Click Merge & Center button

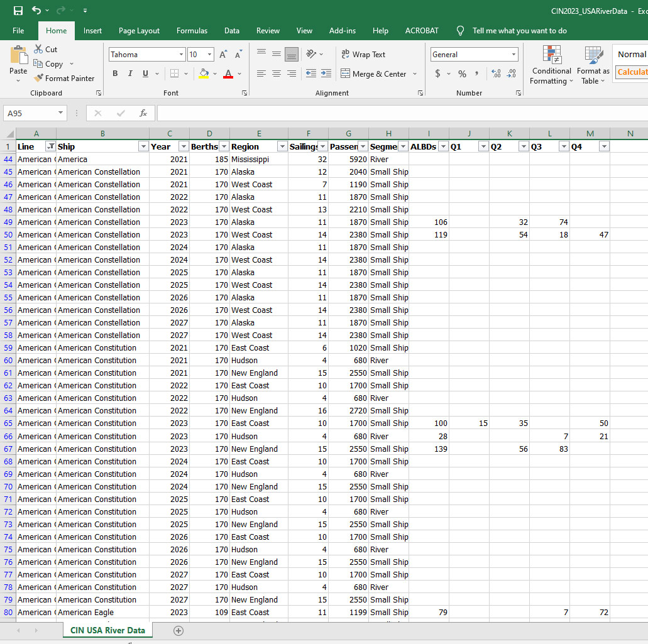tap(373, 74)
